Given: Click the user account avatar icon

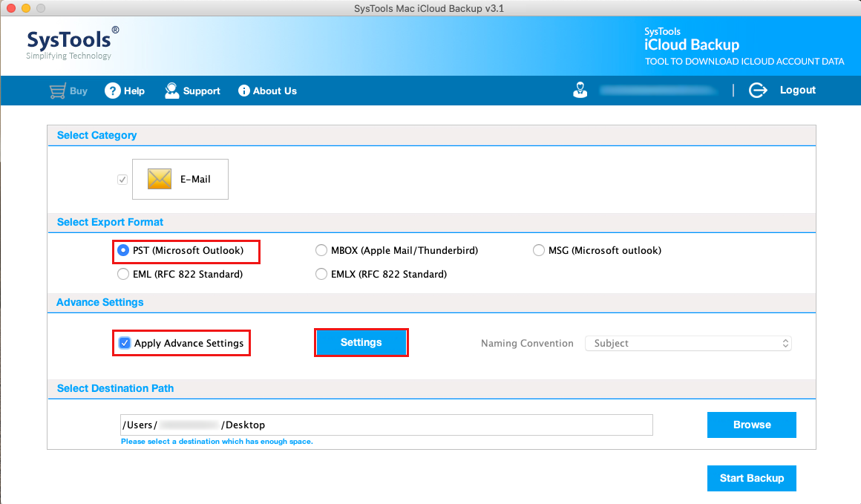Looking at the screenshot, I should click(580, 90).
